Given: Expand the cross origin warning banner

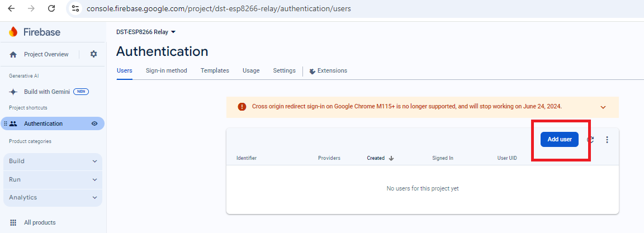Looking at the screenshot, I should pyautogui.click(x=603, y=107).
